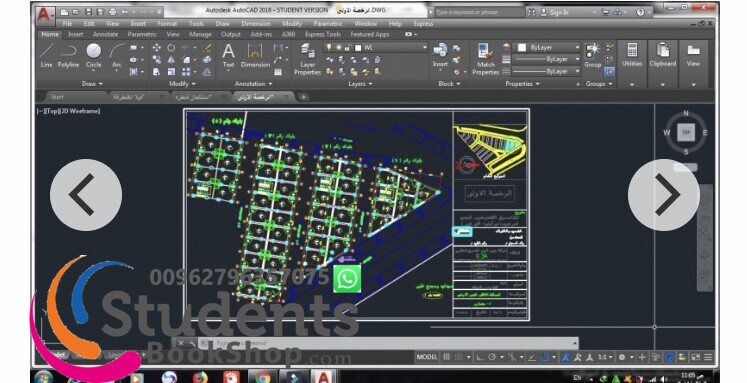Image resolution: width=747 pixels, height=383 pixels.
Task: Go to previous image with left arrow
Action: [86, 195]
